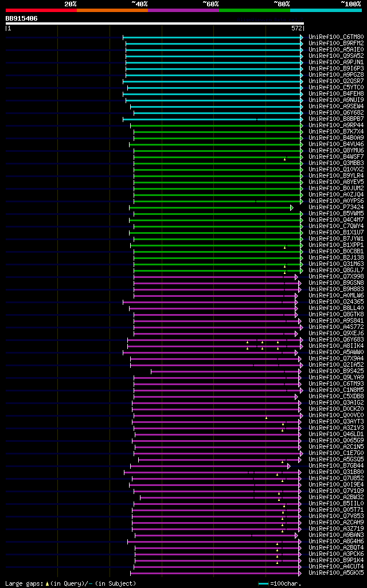367x588 pixels.
Task: Click the yellow gap marker on B4WSF7 row
Action: coord(285,159)
